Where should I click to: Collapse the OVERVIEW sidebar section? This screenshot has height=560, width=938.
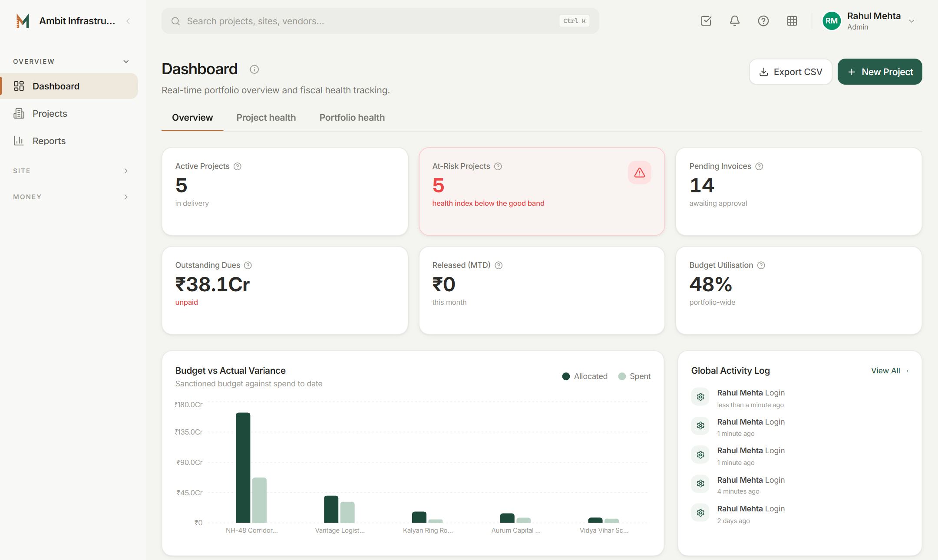pos(126,62)
